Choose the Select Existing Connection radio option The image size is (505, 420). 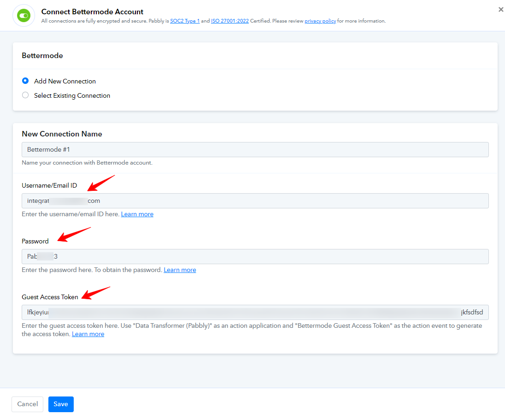[x=25, y=95]
